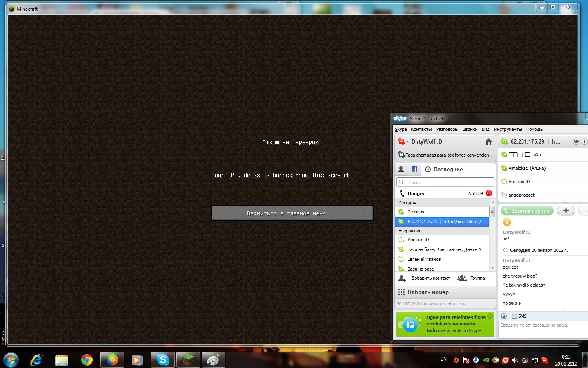The width and height of the screenshot is (588, 368).
Task: Click the red Skype status tray icon
Action: pos(545,360)
